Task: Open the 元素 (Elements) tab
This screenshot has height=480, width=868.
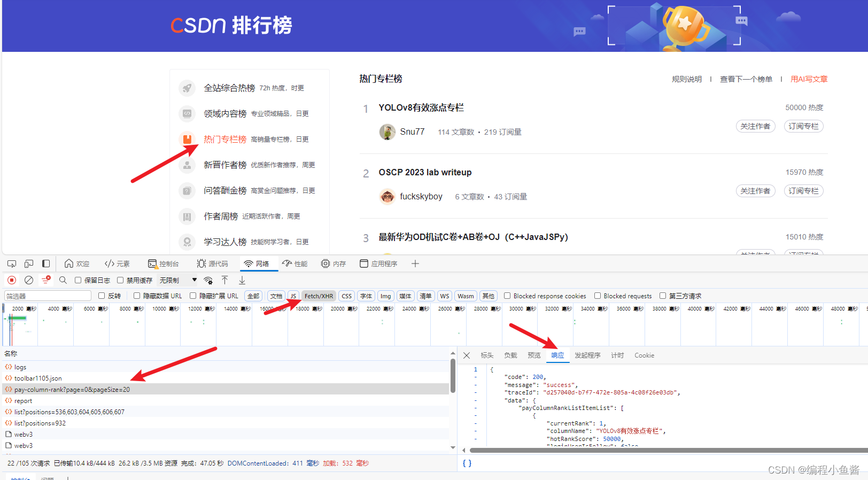Action: coord(117,264)
